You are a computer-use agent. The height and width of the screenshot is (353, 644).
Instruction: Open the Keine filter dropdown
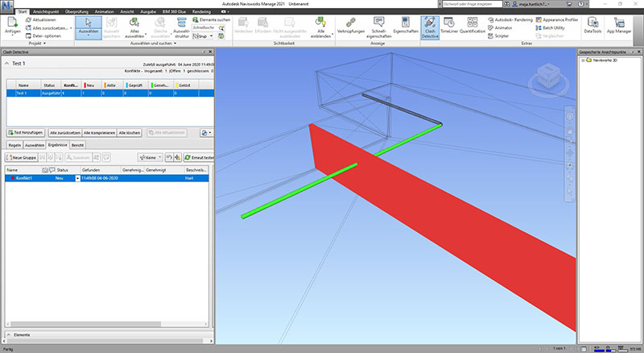point(151,158)
